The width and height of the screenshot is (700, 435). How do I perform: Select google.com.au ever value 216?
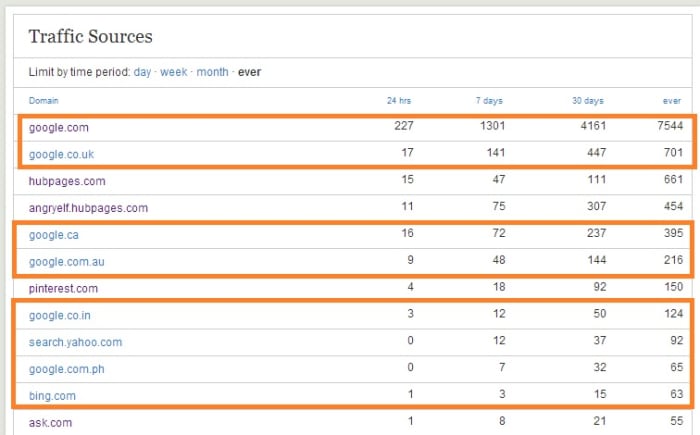pyautogui.click(x=673, y=260)
